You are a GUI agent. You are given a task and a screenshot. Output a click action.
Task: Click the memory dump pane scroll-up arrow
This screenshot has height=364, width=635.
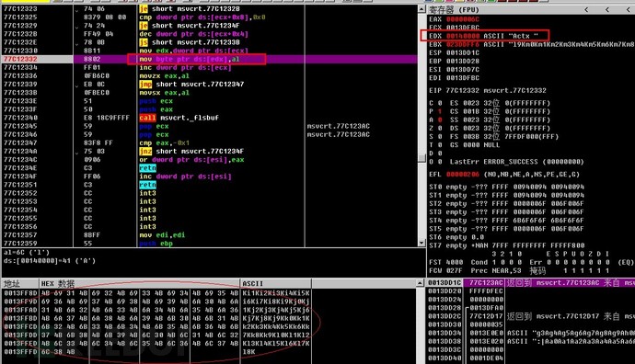[420, 283]
